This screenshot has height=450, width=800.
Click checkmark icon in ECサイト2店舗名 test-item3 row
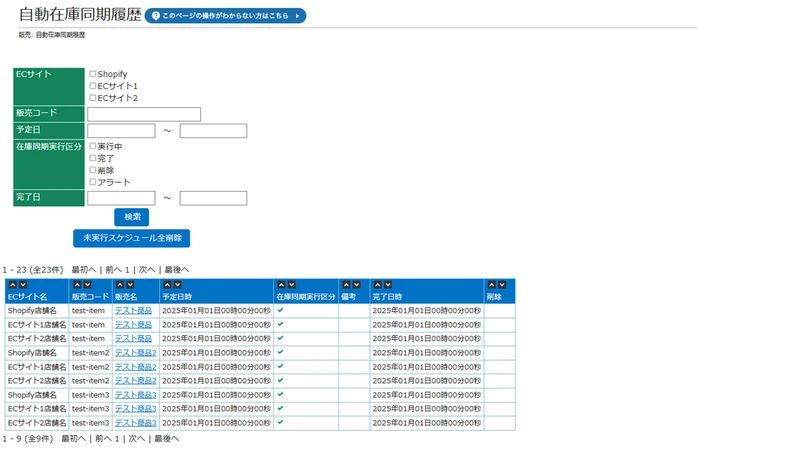tap(281, 422)
